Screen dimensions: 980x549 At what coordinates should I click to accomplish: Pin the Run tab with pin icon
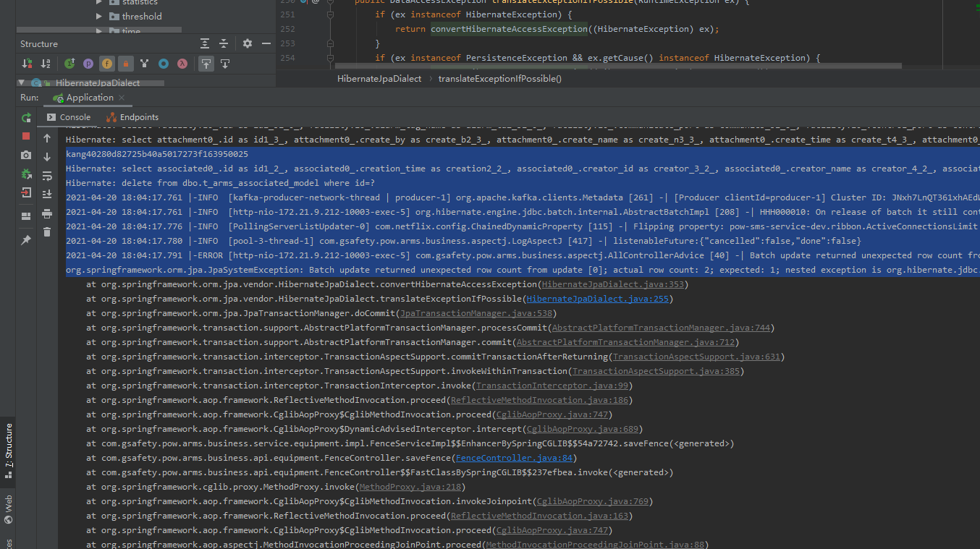coord(26,240)
